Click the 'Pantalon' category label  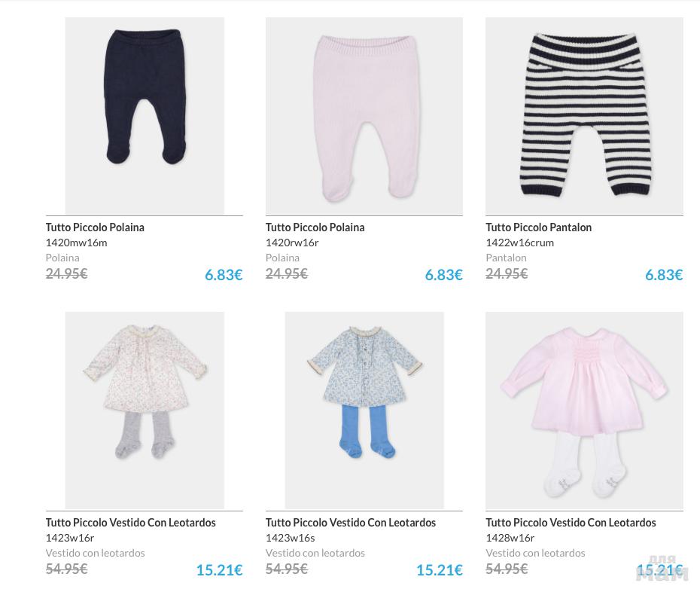506,258
